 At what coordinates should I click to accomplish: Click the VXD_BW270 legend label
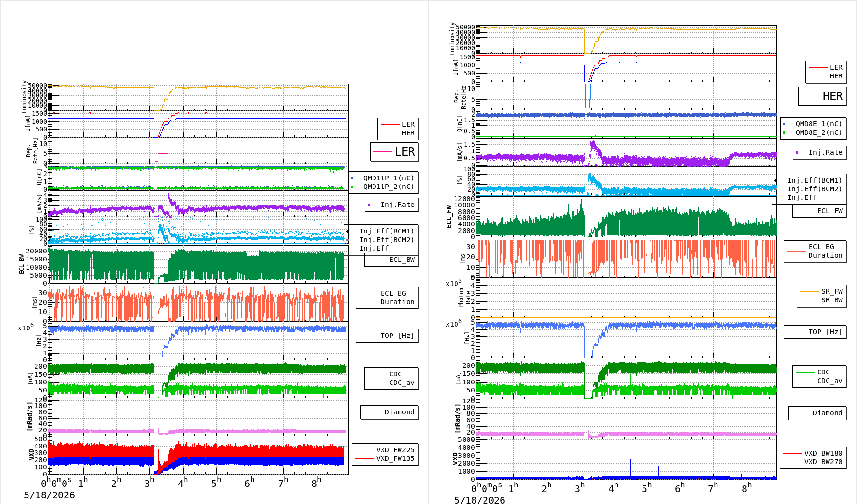click(823, 462)
